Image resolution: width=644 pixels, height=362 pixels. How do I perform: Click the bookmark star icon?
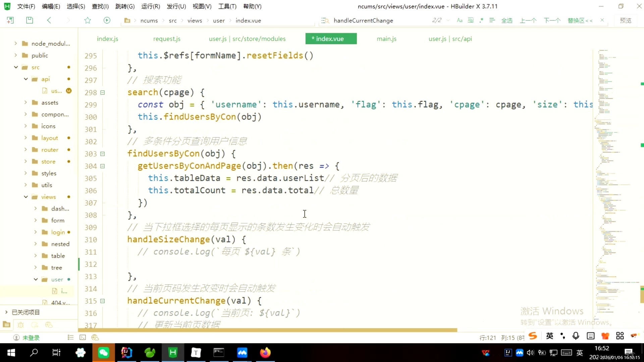point(88,20)
